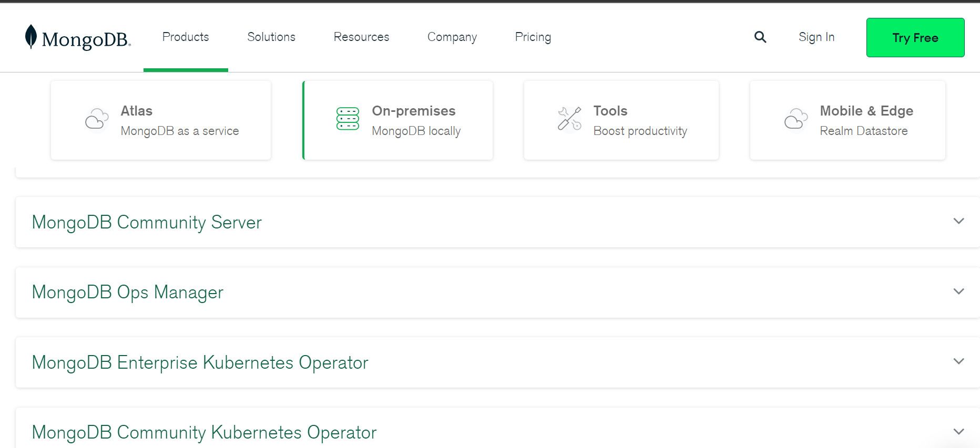
Task: Click the On-premises server stack icon
Action: click(x=348, y=119)
